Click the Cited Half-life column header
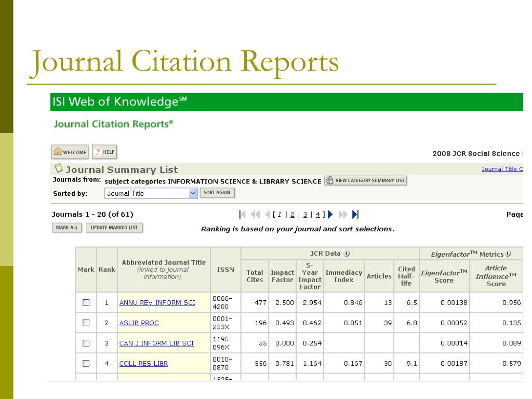This screenshot has height=399, width=532. (x=406, y=276)
